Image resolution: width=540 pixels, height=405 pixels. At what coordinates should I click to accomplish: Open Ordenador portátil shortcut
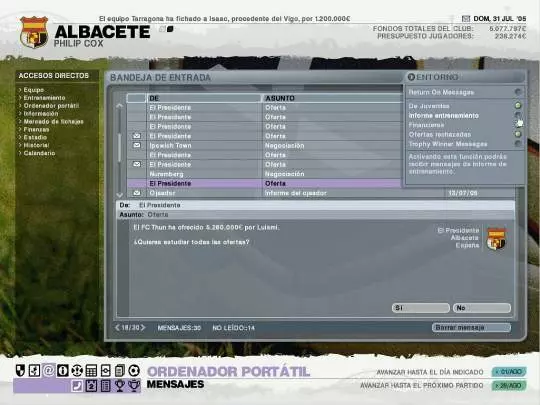click(x=51, y=106)
